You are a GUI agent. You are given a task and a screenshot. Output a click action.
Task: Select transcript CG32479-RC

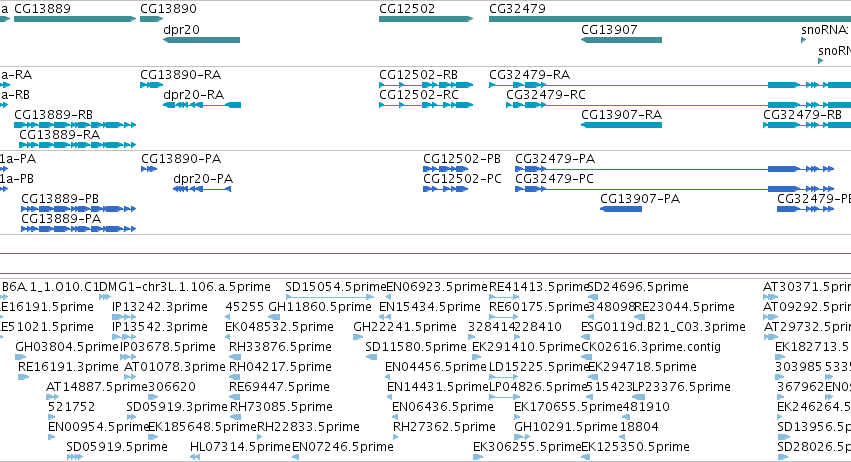point(546,95)
